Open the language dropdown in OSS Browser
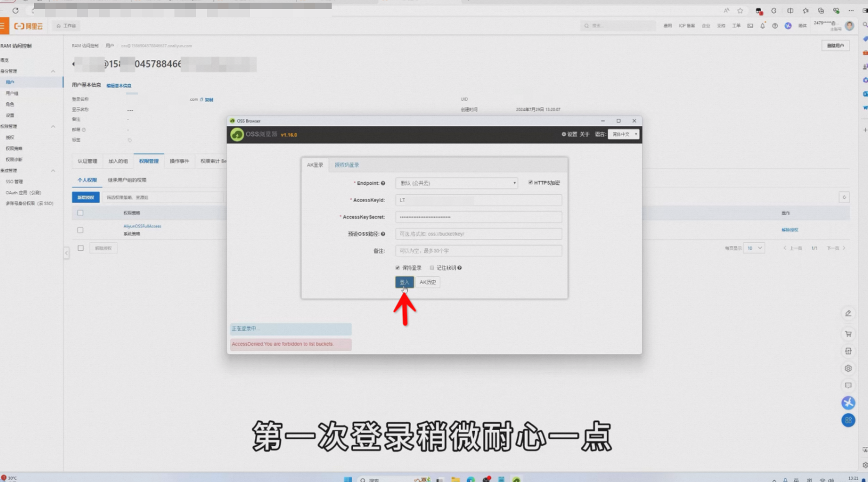Image resolution: width=868 pixels, height=482 pixels. (x=623, y=135)
